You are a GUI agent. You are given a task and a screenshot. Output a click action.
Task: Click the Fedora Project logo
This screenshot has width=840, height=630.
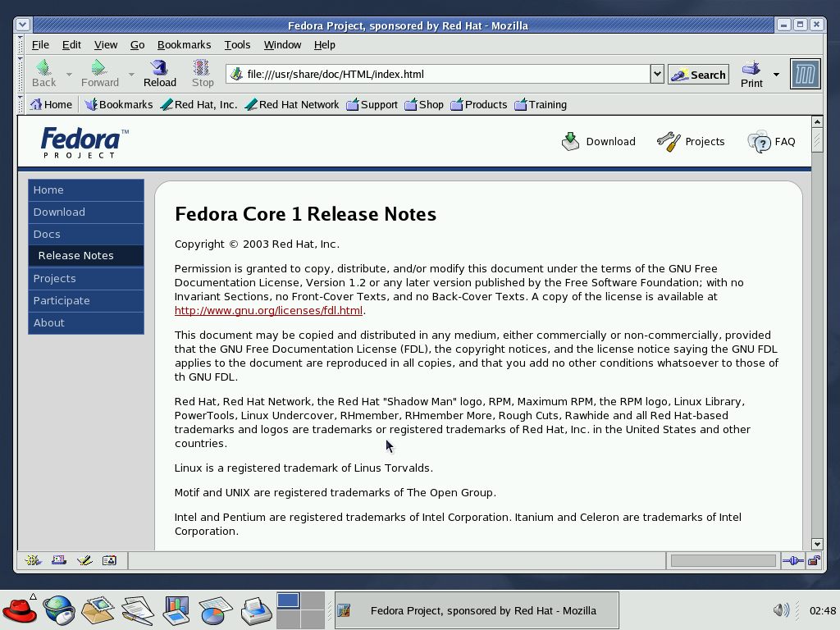[x=84, y=143]
